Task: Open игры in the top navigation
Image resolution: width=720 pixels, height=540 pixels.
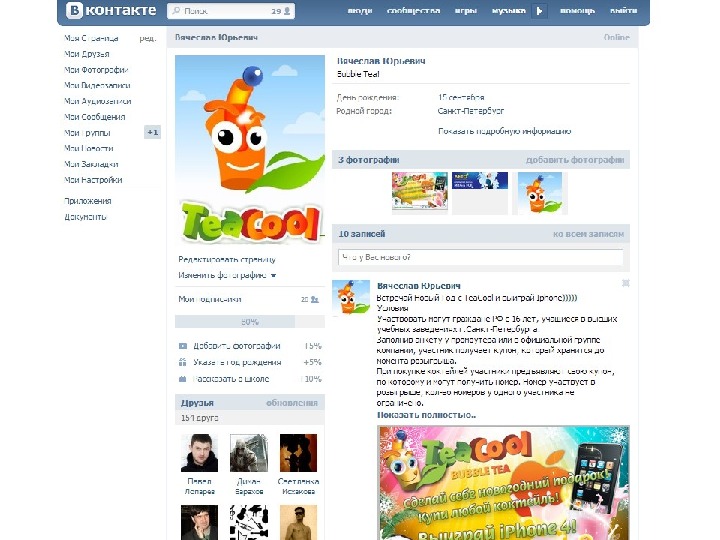Action: (466, 11)
